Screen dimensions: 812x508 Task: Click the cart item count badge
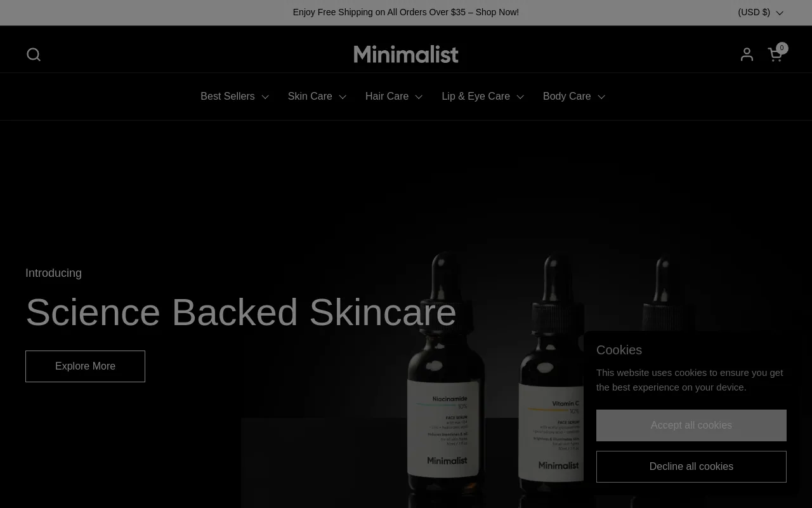(x=782, y=48)
